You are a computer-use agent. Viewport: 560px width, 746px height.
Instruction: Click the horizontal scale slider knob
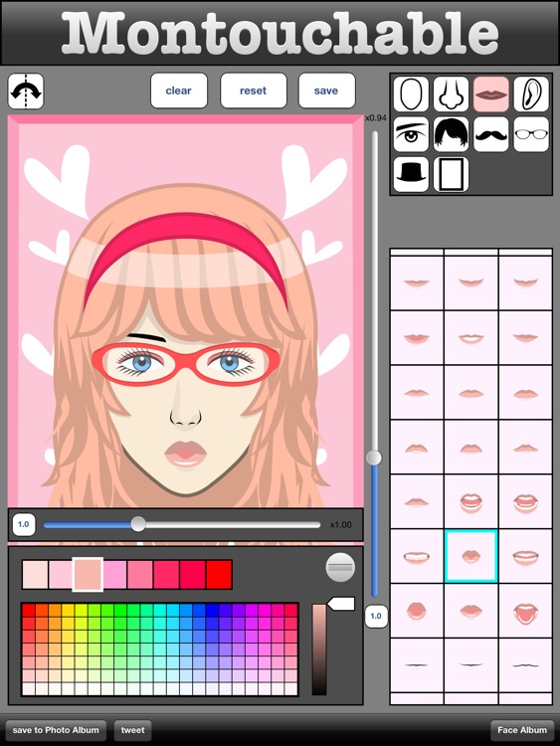coord(138,524)
